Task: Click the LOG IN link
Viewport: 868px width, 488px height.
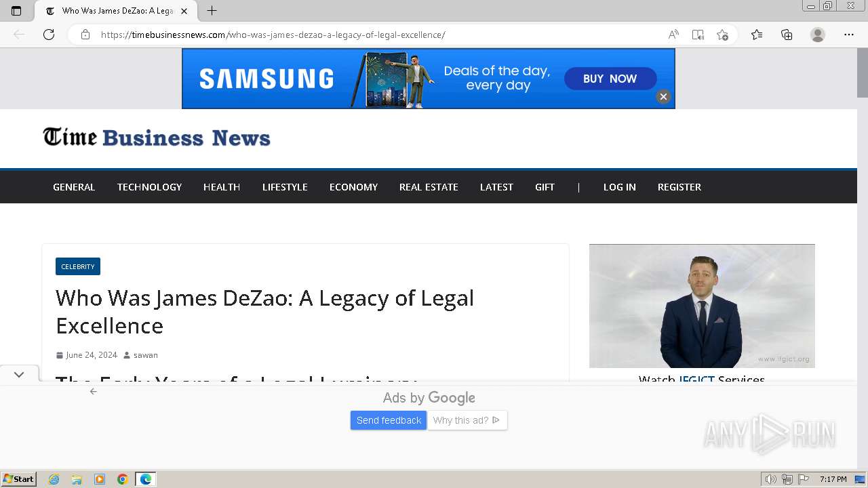Action: point(620,187)
